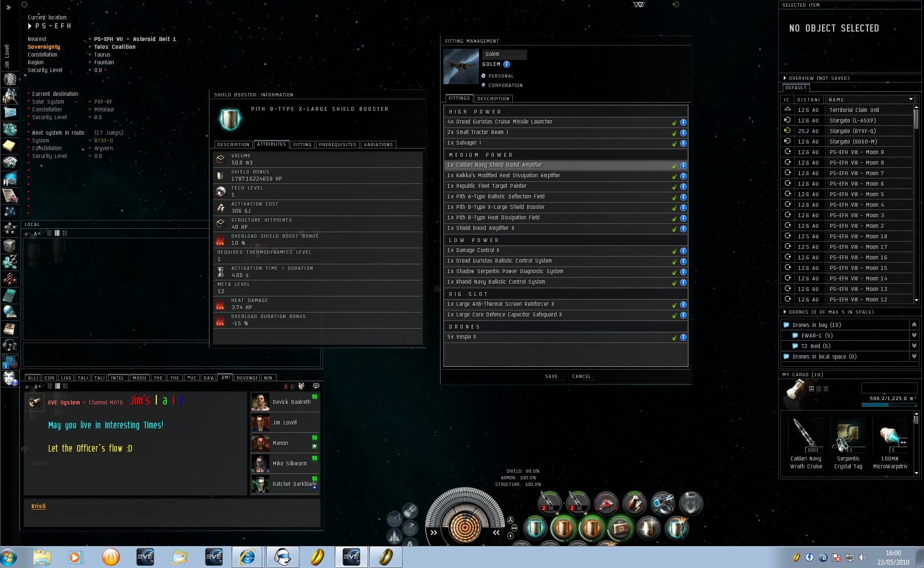Open the Prerequisites tab in the info window
The image size is (924, 568).
(x=338, y=145)
